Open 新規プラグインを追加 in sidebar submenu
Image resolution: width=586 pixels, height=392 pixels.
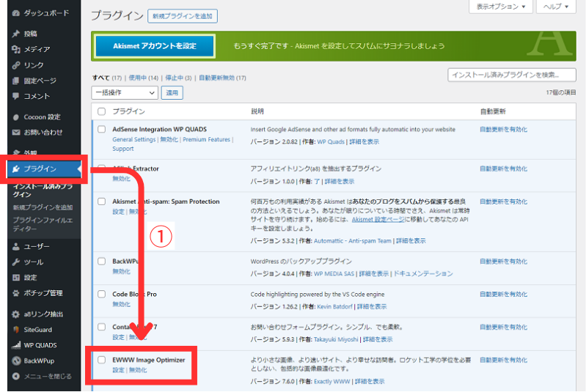[43, 207]
